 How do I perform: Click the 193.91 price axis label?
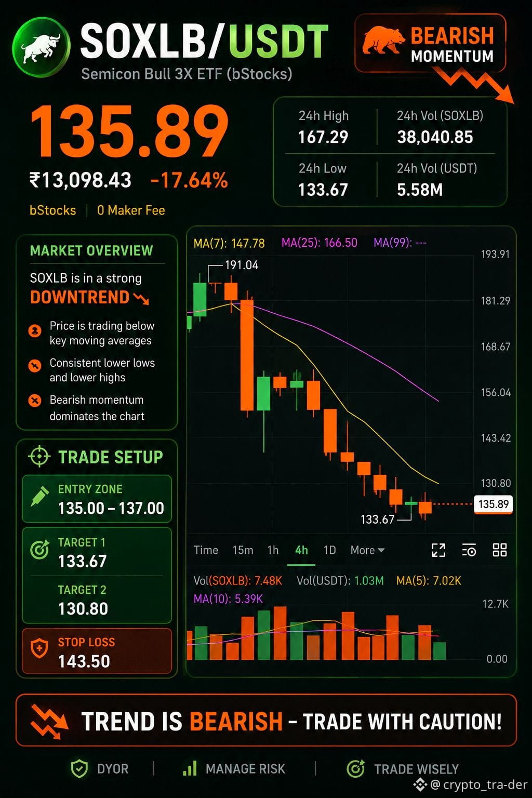pyautogui.click(x=495, y=254)
